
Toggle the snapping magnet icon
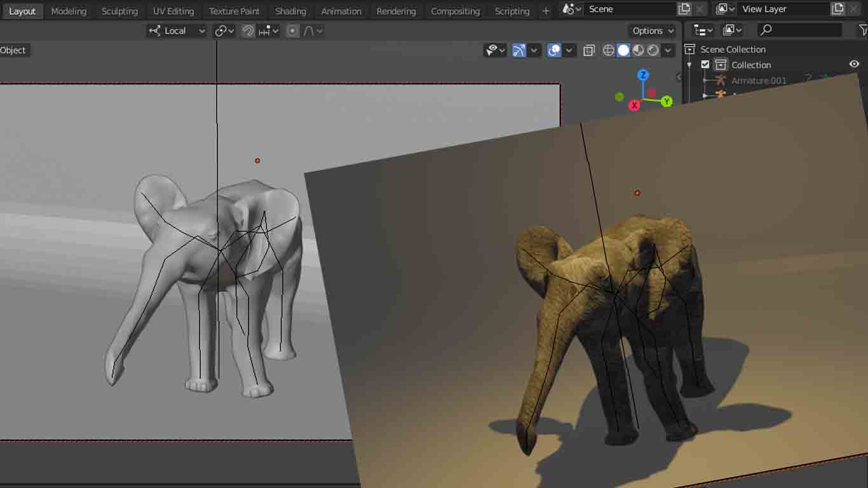(x=248, y=30)
